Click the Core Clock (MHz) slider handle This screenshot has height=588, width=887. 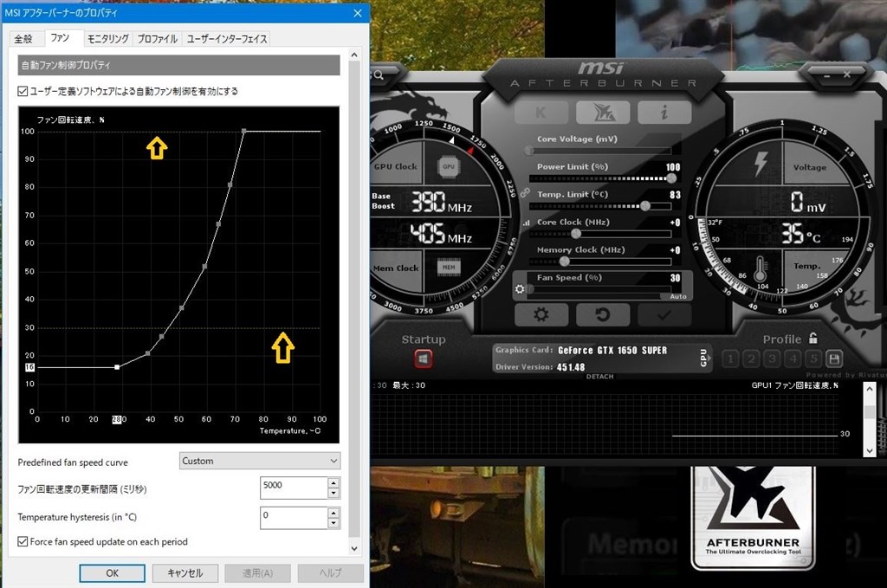pos(576,234)
